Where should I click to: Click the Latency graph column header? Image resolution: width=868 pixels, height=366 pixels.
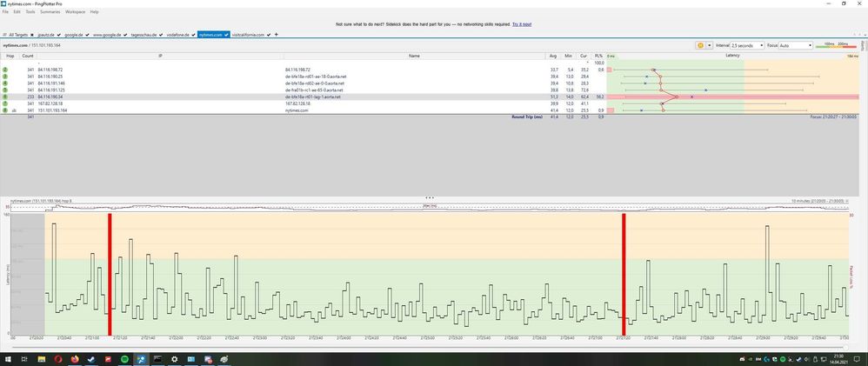[732, 56]
